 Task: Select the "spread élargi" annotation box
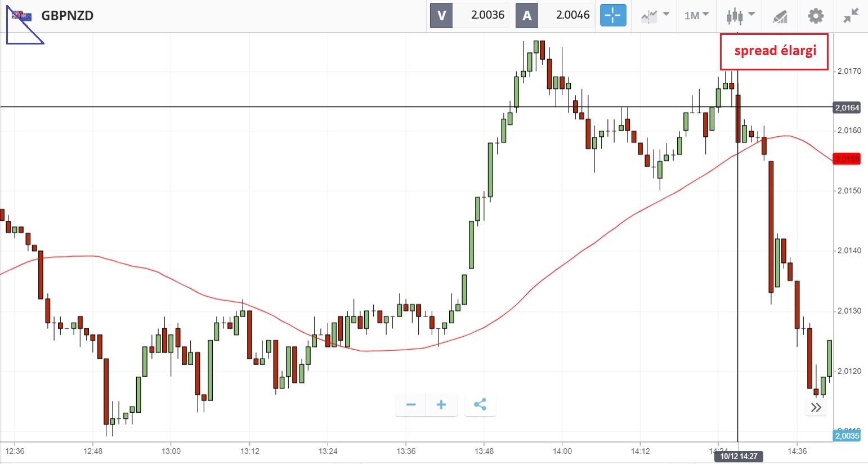[x=775, y=51]
